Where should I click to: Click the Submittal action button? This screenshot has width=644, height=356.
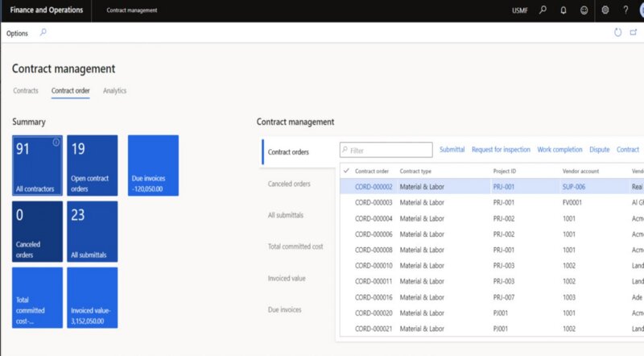(x=452, y=150)
